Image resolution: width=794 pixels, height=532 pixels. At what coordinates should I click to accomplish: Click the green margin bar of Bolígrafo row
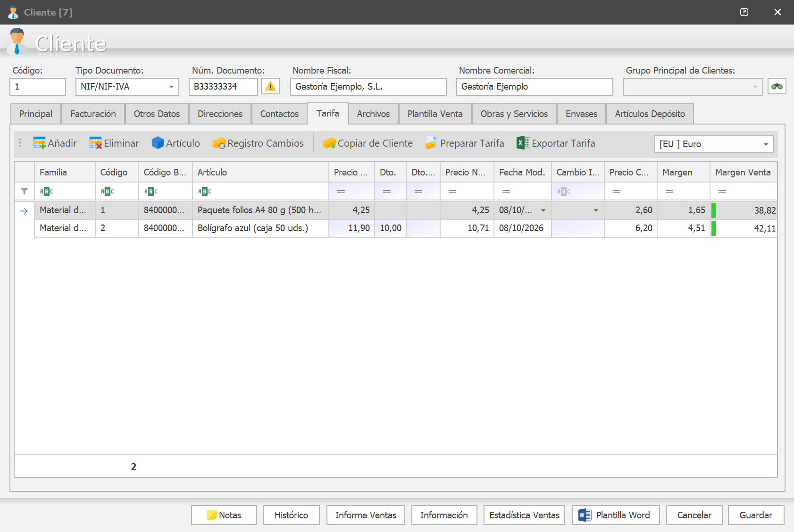[x=713, y=228]
